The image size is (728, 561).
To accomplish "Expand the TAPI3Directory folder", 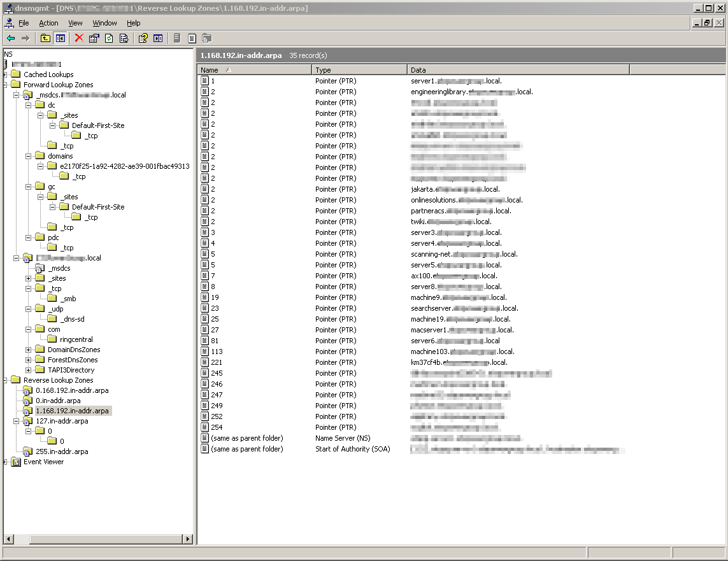I will click(x=29, y=370).
